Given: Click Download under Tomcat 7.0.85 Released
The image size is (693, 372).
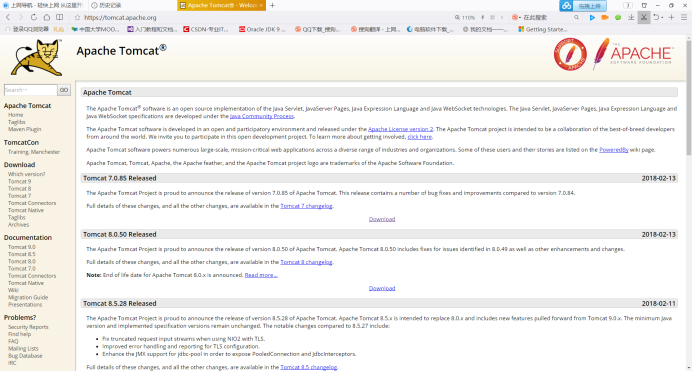Looking at the screenshot, I should point(382,219).
